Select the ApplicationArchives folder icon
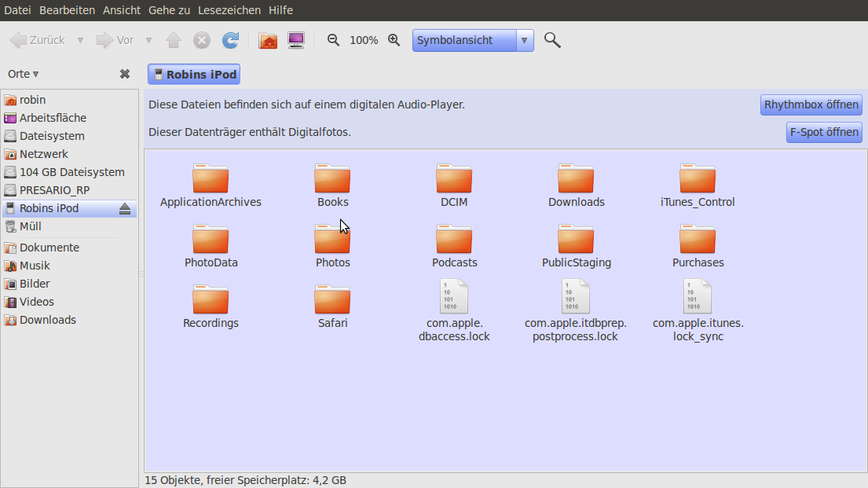Image resolution: width=868 pixels, height=488 pixels. 211,178
